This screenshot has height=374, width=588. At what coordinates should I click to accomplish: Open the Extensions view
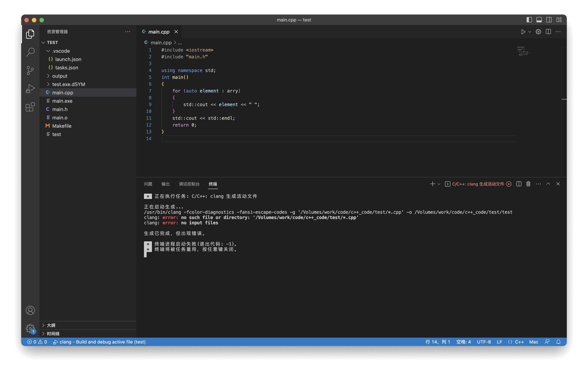pyautogui.click(x=30, y=107)
